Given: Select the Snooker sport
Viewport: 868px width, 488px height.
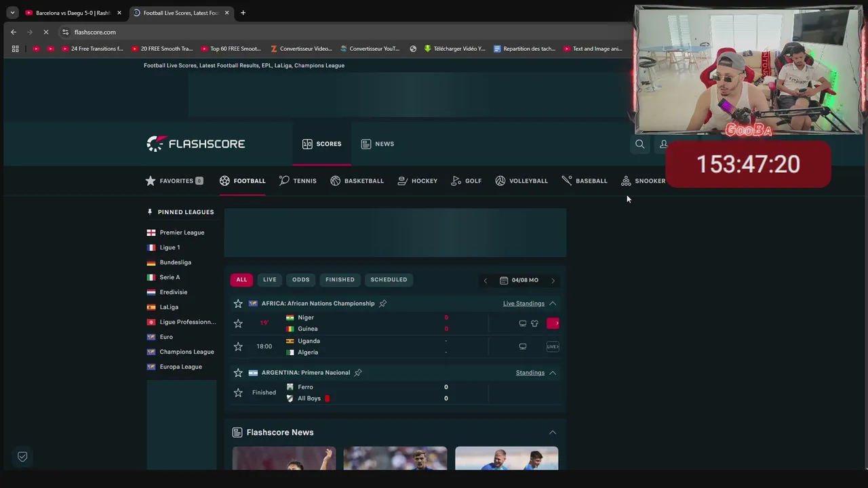Looking at the screenshot, I should coord(644,181).
